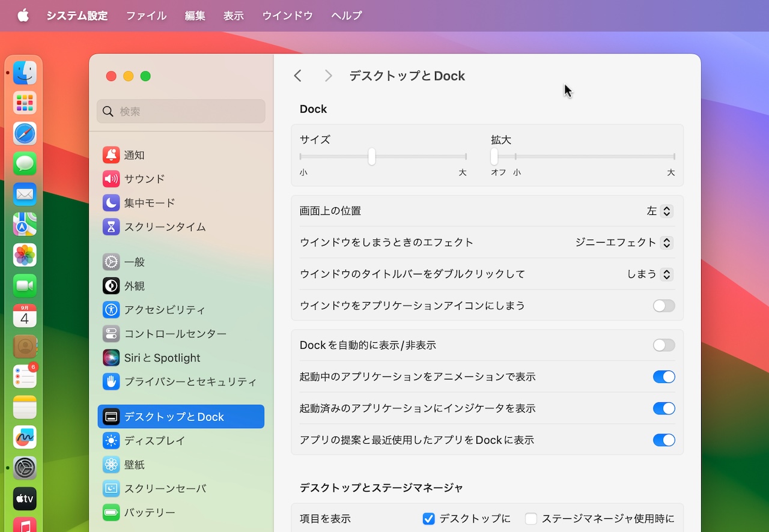Viewport: 769px width, 532px height.
Task: Open the Apple menu
Action: (23, 16)
